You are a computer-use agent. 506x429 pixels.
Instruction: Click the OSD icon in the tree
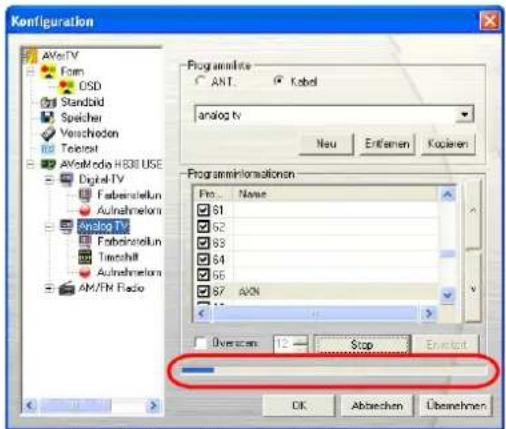(67, 87)
